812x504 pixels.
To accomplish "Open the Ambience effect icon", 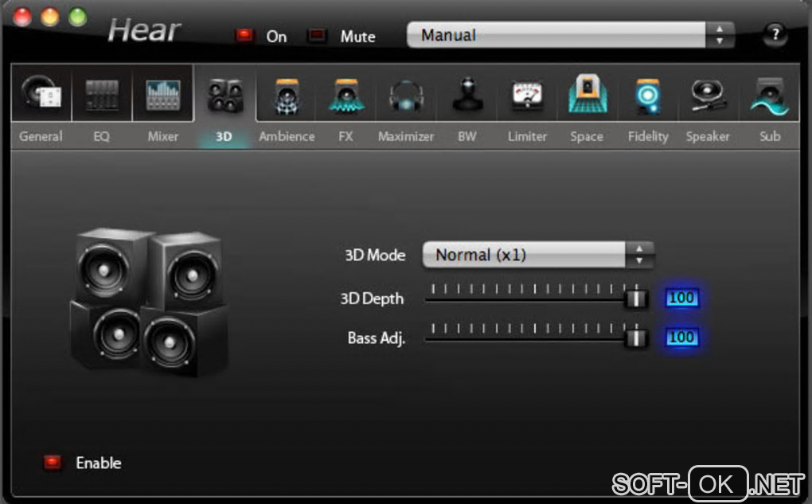I will [287, 96].
